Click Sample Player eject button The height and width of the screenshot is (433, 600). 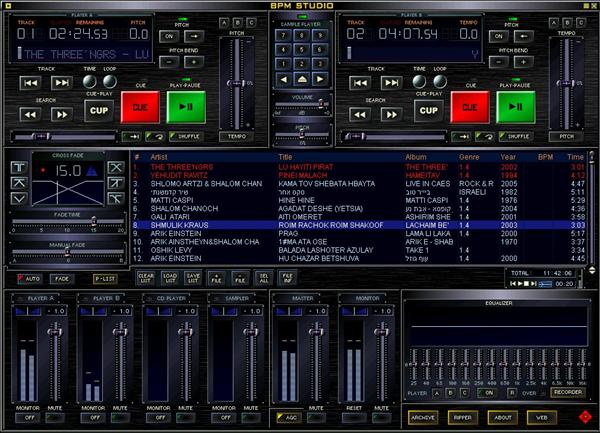302,79
